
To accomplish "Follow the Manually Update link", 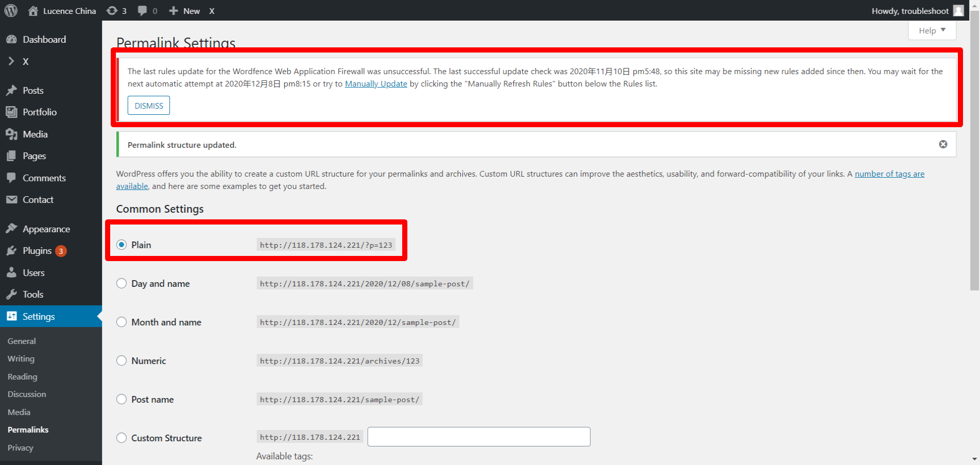I will [x=376, y=83].
